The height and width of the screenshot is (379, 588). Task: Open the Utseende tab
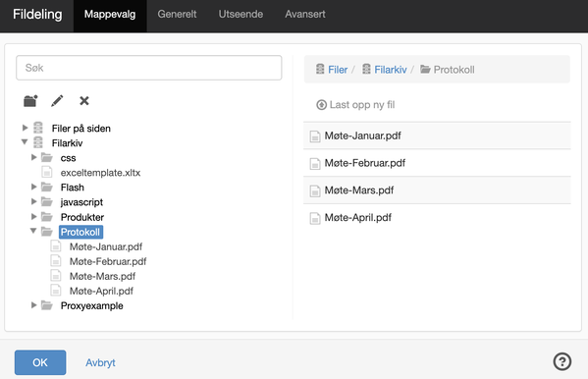pyautogui.click(x=241, y=15)
